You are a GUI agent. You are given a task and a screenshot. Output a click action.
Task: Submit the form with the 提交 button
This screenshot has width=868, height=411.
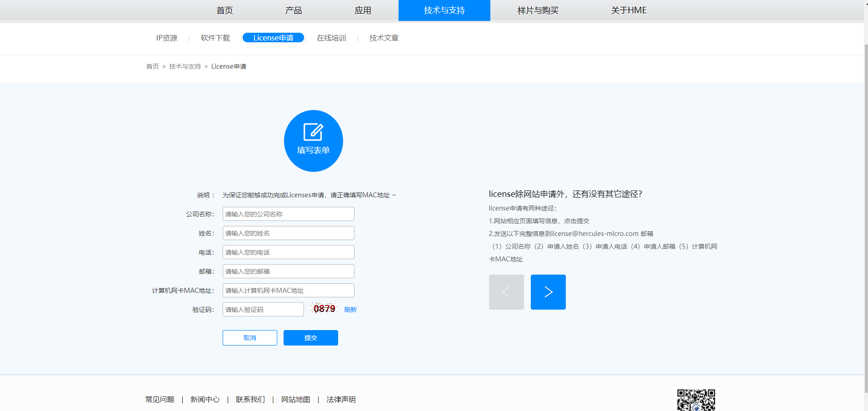tap(310, 337)
